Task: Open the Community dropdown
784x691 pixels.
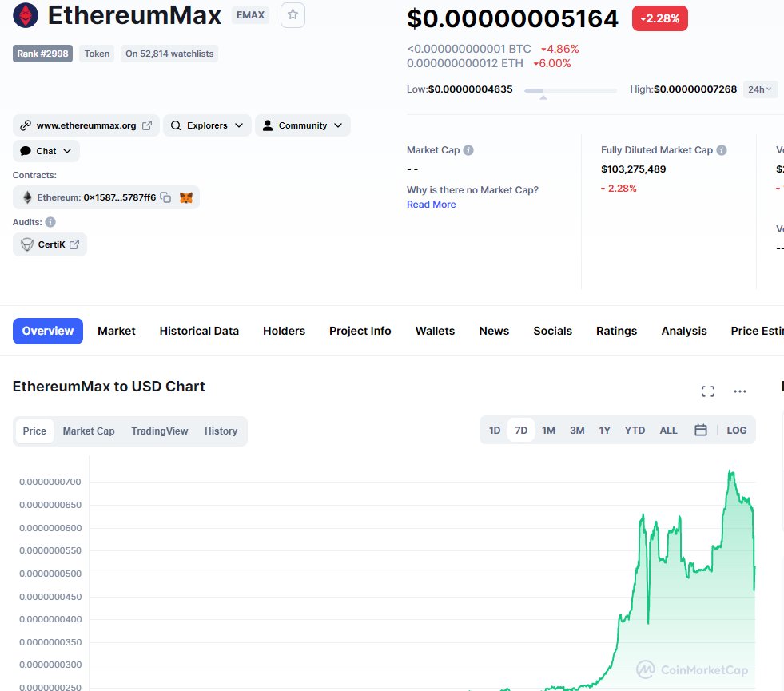Action: (303, 125)
